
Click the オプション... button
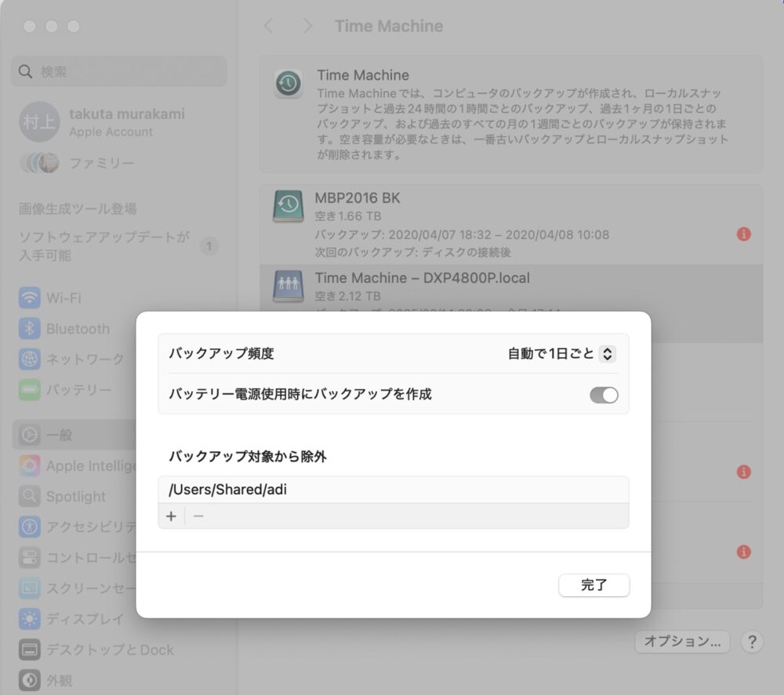(682, 642)
